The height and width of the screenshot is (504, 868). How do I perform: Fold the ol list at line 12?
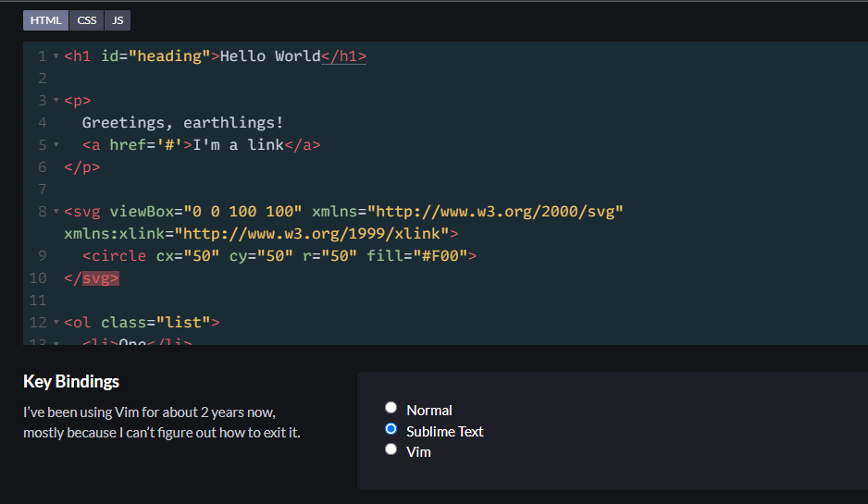point(56,323)
